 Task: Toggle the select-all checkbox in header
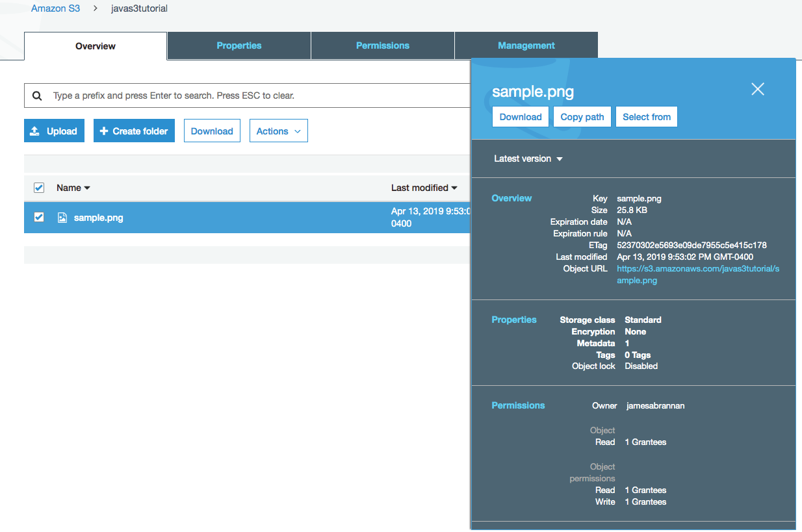(39, 188)
